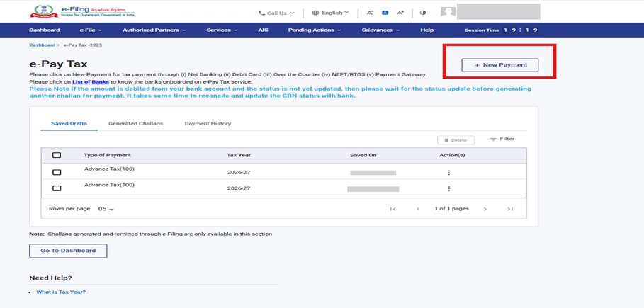Click the user profile avatar icon
This screenshot has width=644, height=308.
point(448,12)
